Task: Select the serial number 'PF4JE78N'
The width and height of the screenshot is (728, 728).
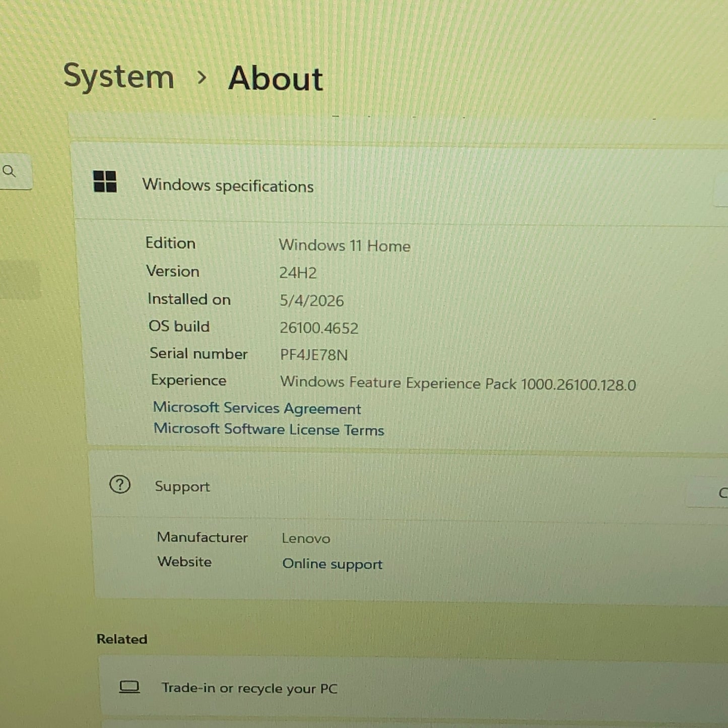Action: (314, 355)
